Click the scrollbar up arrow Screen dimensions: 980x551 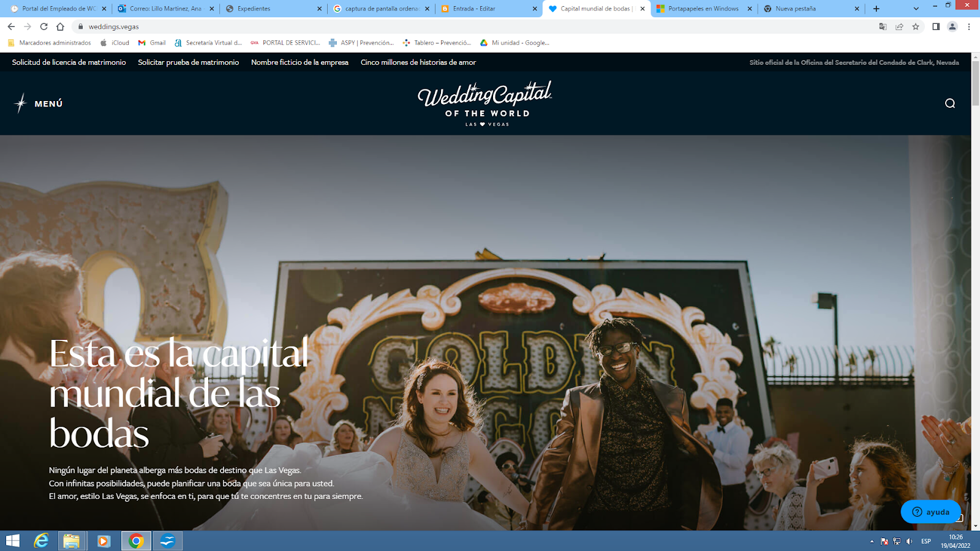pyautogui.click(x=976, y=57)
